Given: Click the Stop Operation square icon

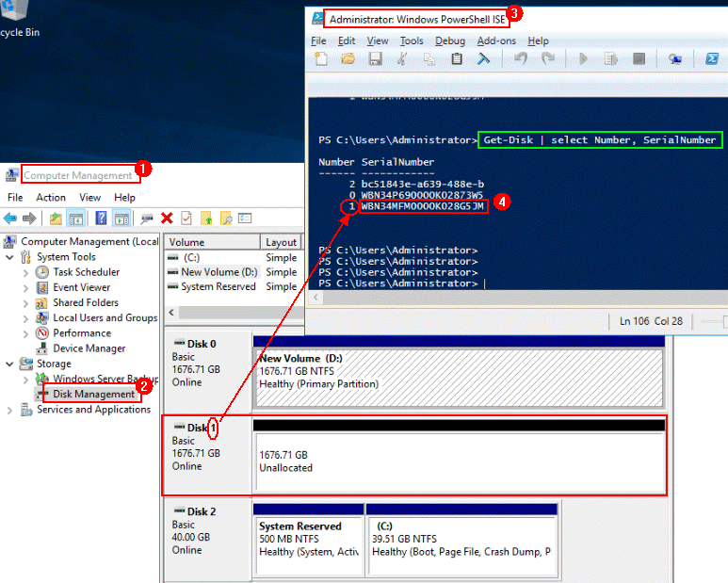Looking at the screenshot, I should tap(639, 59).
